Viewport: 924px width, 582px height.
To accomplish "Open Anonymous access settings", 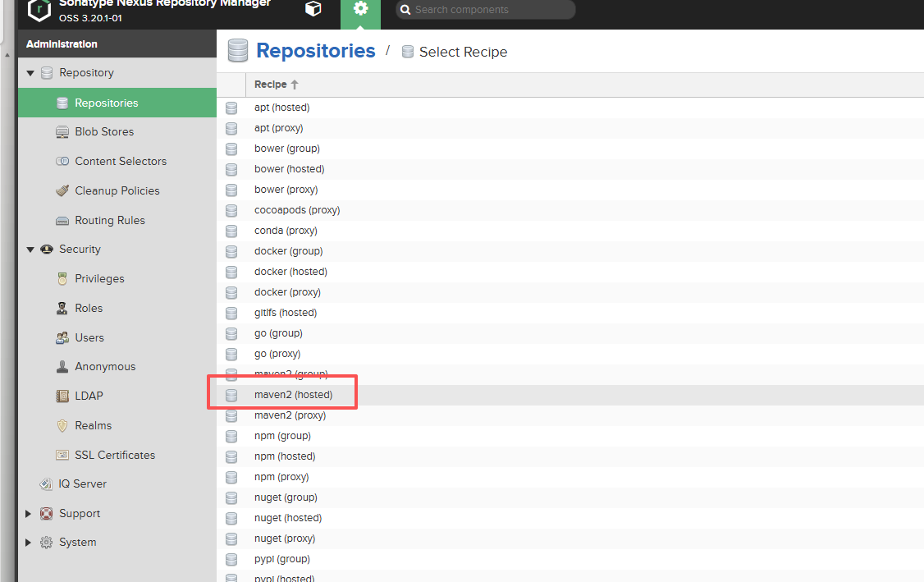I will (x=105, y=367).
